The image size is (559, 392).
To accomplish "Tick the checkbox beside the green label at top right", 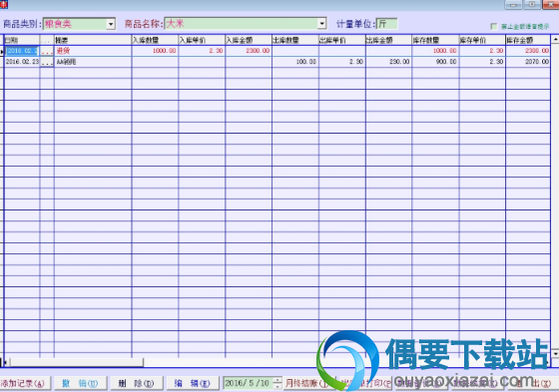I will click(x=494, y=26).
